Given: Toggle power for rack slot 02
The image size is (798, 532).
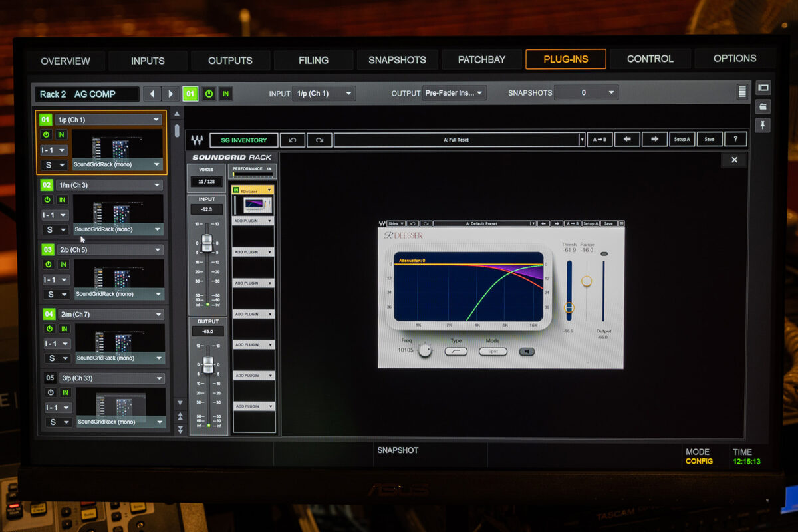Looking at the screenshot, I should point(47,199).
